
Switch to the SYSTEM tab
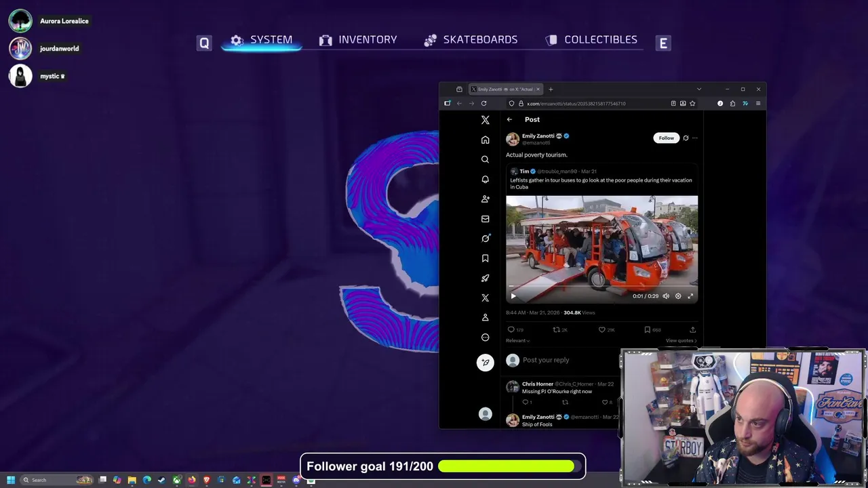click(x=262, y=40)
